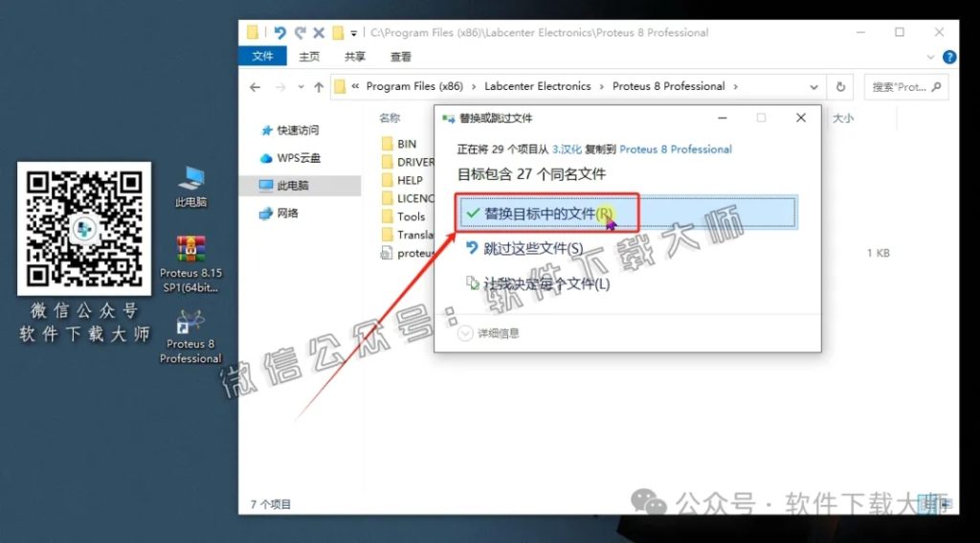Expand the ribbon using the chevron
The height and width of the screenshot is (543, 980).
tap(930, 57)
